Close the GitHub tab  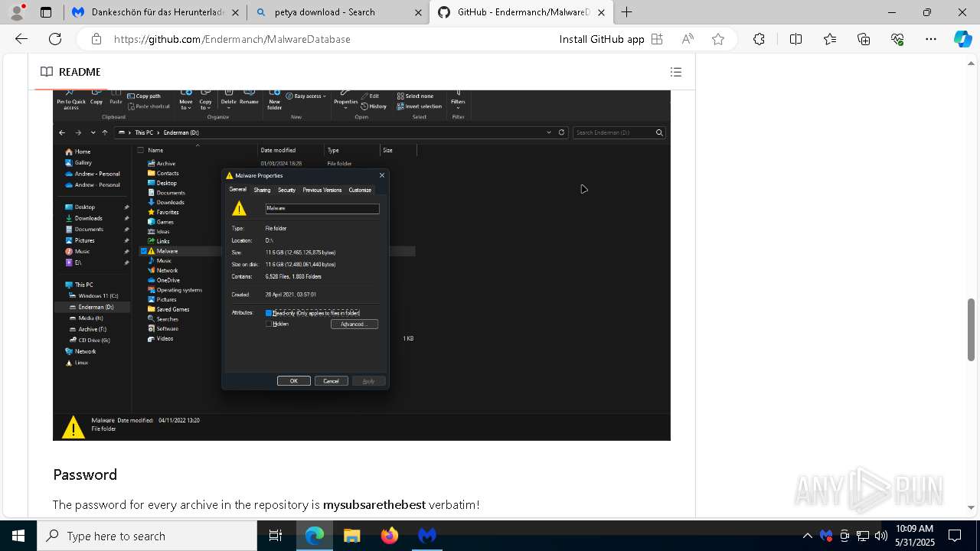[601, 12]
